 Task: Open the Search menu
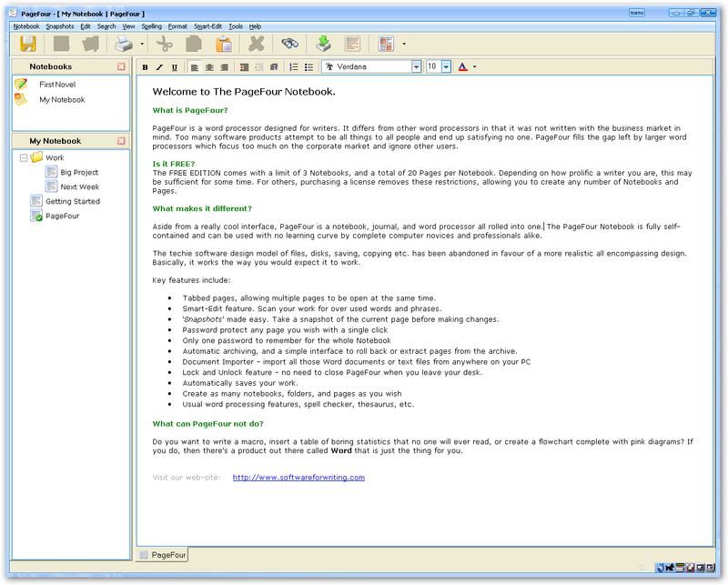click(106, 26)
